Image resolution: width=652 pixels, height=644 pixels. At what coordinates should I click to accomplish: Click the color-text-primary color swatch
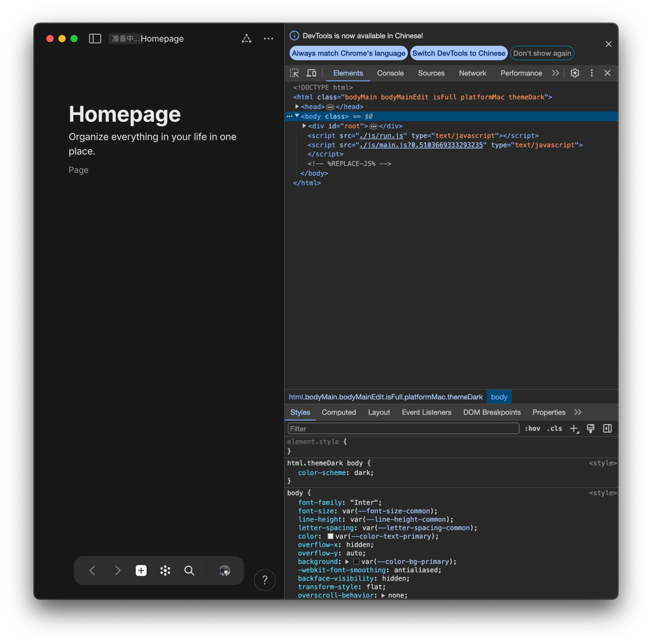pyautogui.click(x=330, y=536)
